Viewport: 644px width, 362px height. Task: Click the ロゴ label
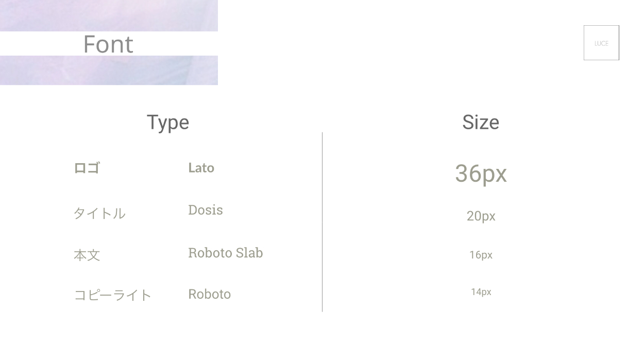tap(87, 168)
